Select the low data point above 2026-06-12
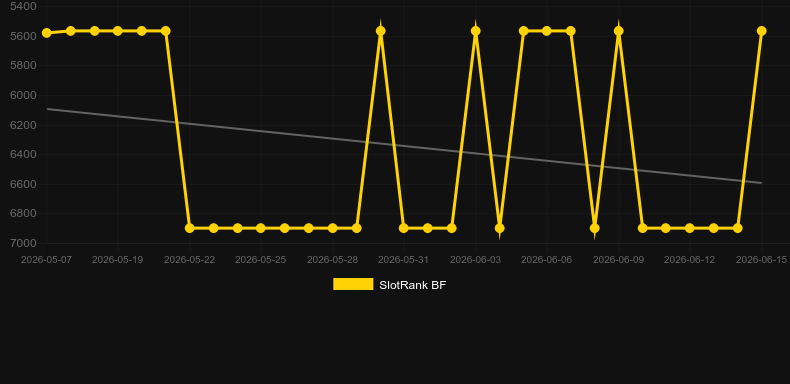Screen dimensions: 790x384 point(690,228)
